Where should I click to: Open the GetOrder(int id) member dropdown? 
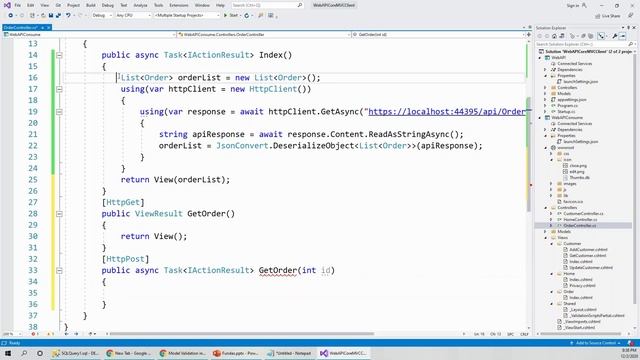438,35
